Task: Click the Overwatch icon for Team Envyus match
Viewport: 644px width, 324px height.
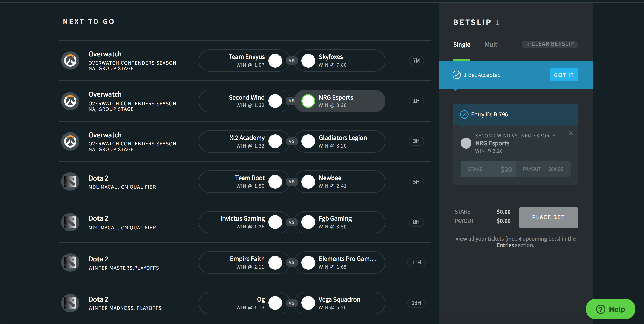Action: click(70, 61)
